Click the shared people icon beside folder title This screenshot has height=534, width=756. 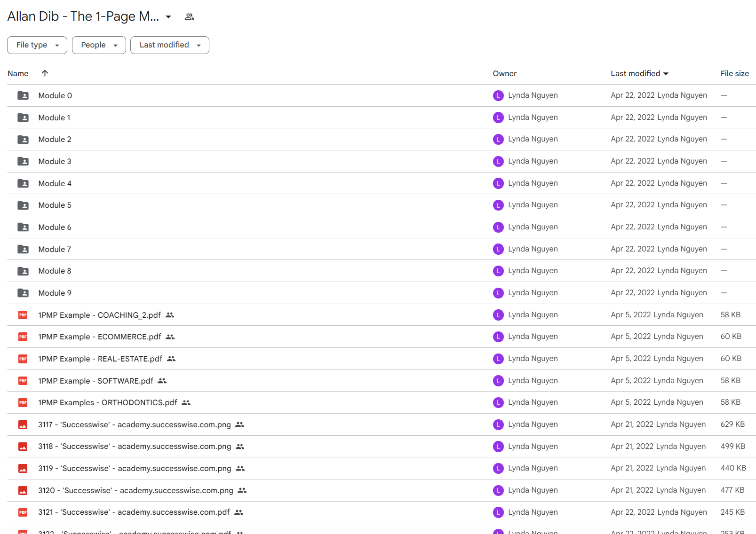tap(189, 17)
